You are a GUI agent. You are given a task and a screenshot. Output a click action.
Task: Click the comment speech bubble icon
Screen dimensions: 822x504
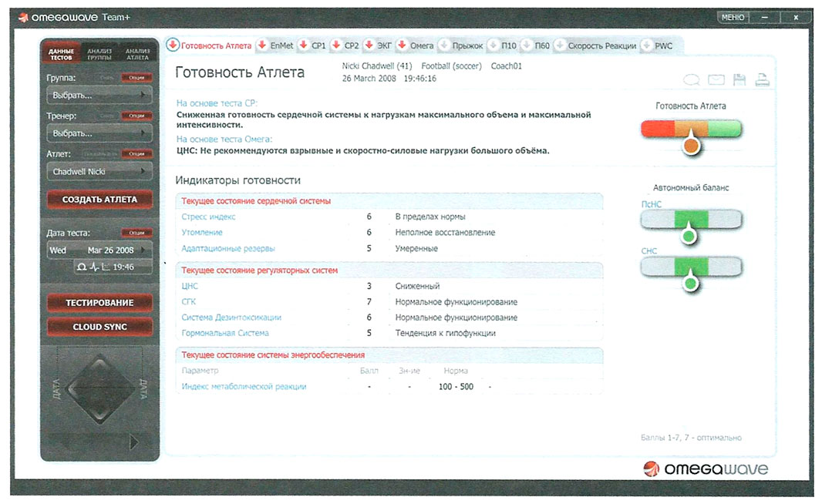(692, 79)
